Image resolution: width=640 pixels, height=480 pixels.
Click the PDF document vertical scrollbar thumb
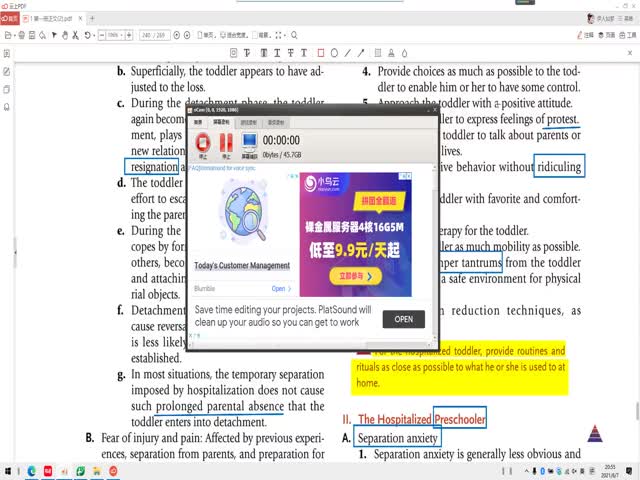pyautogui.click(x=637, y=411)
